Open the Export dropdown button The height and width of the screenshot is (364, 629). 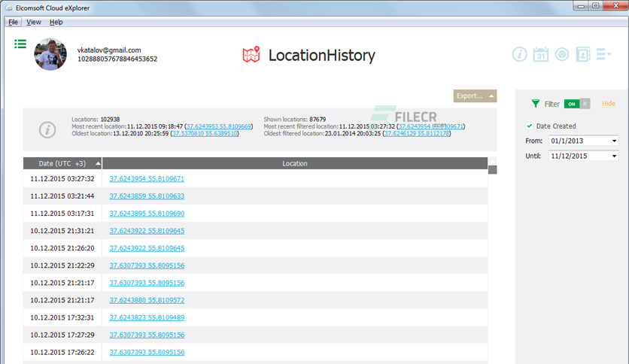475,96
